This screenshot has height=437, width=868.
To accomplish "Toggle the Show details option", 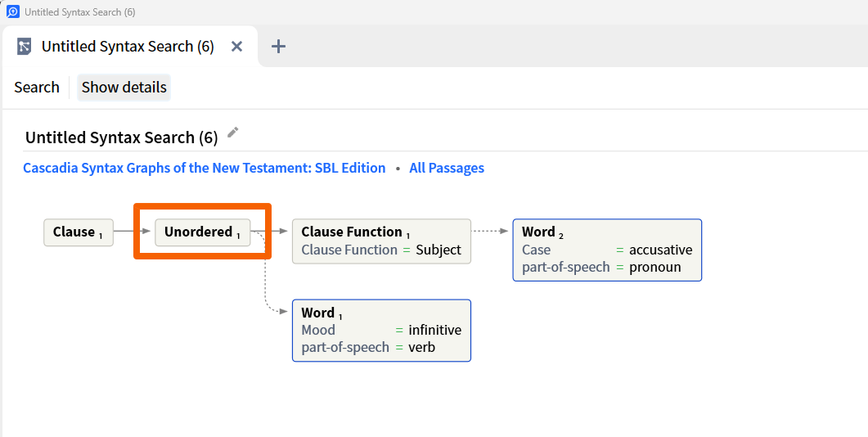I will 124,88.
